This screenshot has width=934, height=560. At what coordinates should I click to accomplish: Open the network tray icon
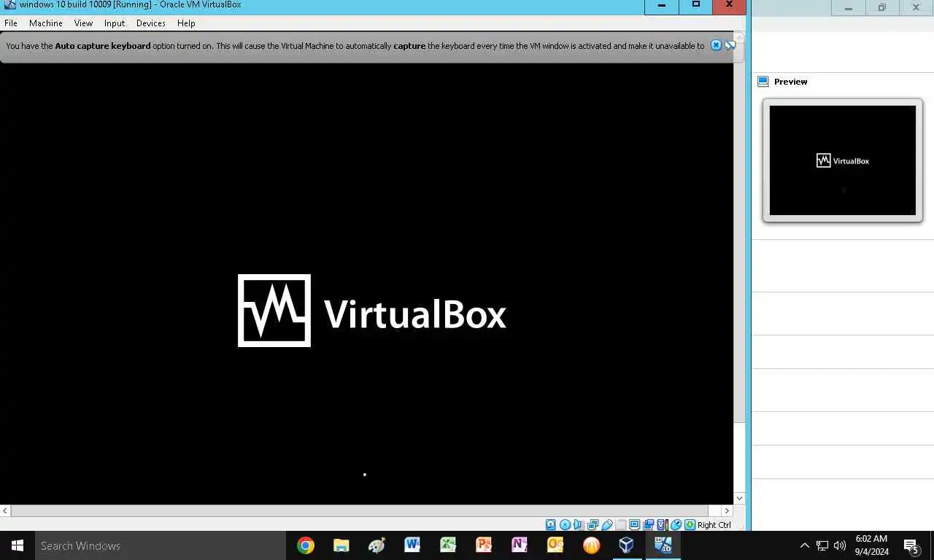coord(822,545)
